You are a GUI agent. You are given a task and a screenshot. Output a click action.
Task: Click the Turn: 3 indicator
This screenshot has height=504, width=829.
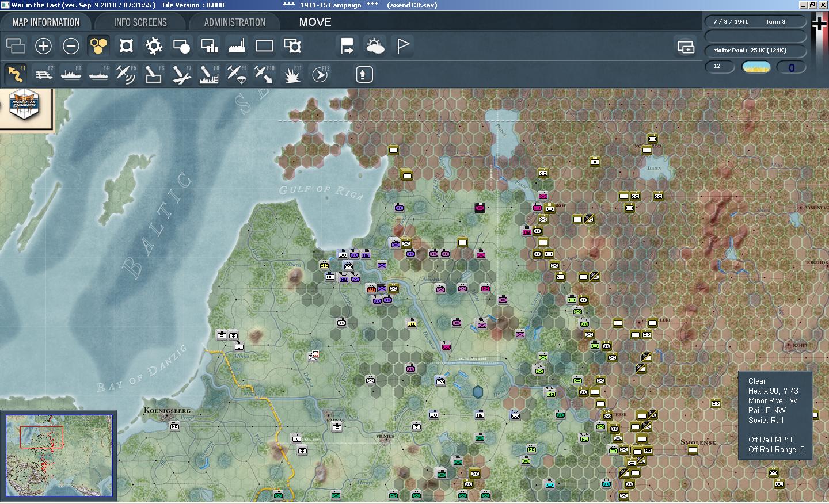(x=775, y=22)
